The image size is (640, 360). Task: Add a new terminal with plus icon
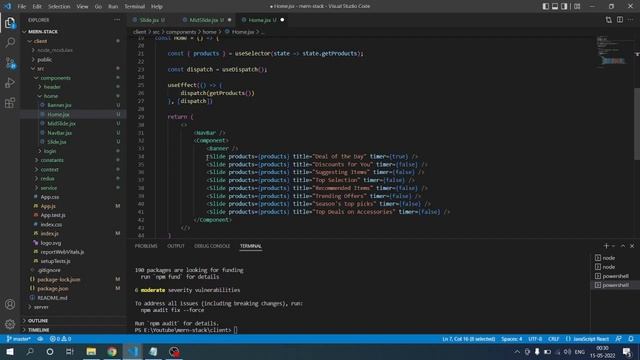(x=606, y=246)
